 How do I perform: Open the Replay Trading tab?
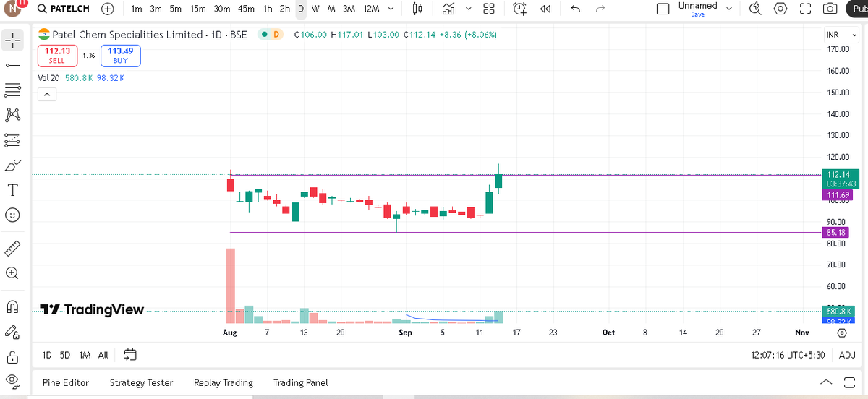(224, 383)
